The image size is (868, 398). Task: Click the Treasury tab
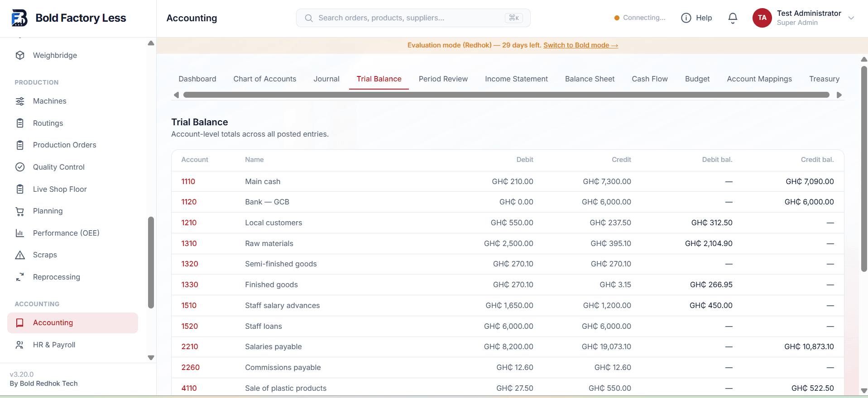[824, 79]
